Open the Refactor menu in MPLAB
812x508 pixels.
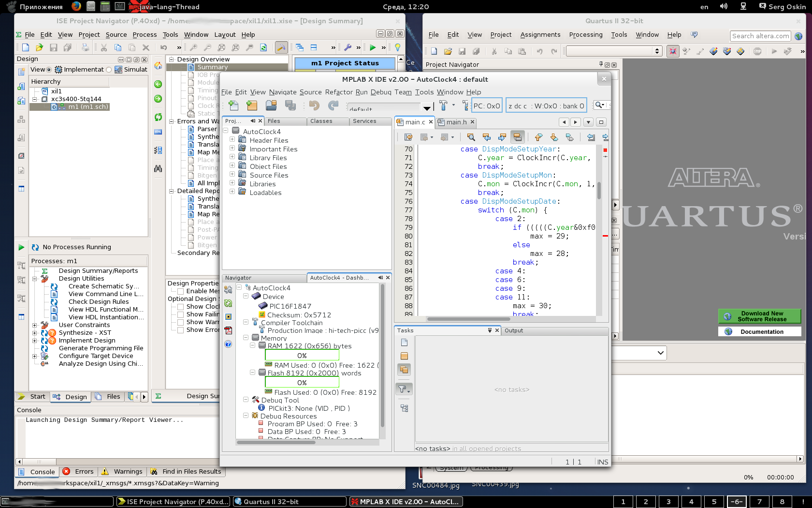338,92
